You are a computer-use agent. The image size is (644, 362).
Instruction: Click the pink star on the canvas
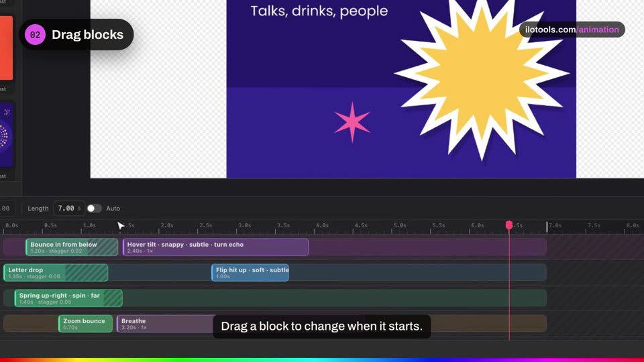tap(352, 122)
